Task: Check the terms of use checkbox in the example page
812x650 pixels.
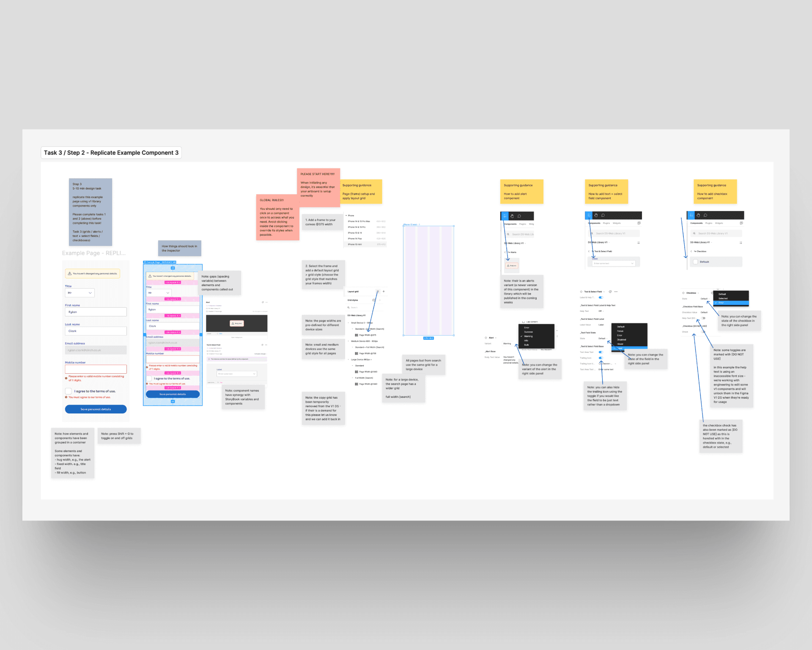Action: [69, 391]
